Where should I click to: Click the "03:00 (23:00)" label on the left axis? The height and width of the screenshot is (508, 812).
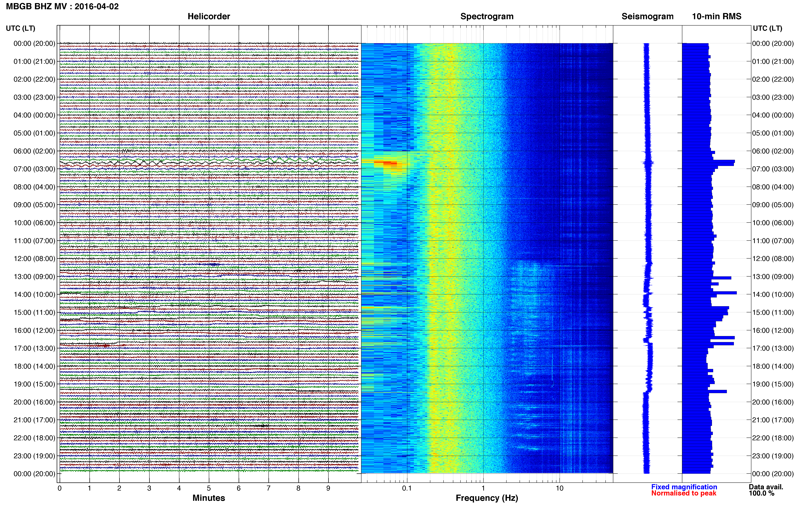34,97
